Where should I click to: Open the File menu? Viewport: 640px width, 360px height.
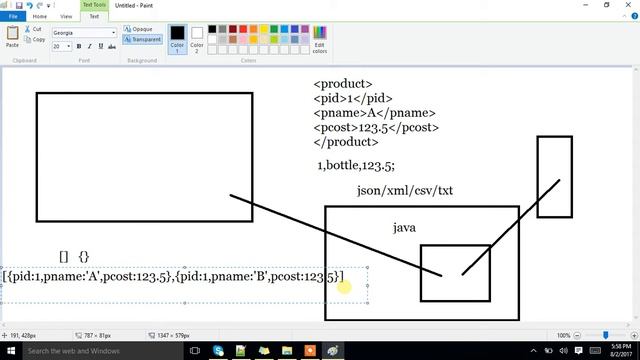click(x=13, y=16)
